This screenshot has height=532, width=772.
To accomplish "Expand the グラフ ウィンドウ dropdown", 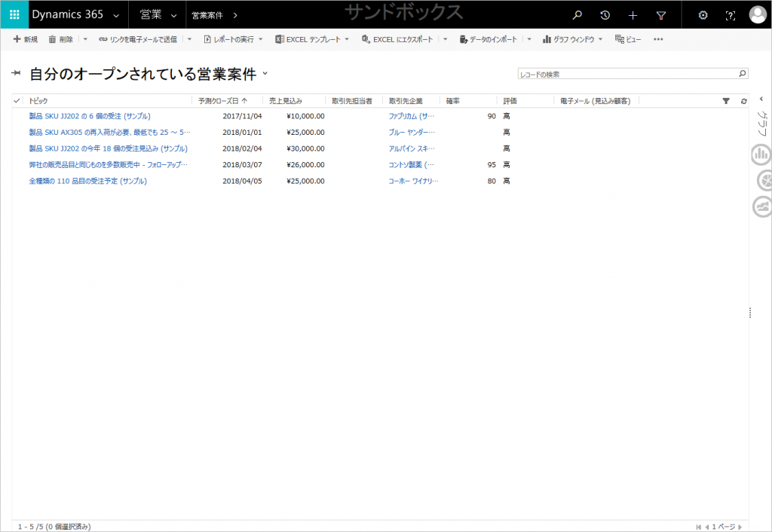I will tap(573, 39).
